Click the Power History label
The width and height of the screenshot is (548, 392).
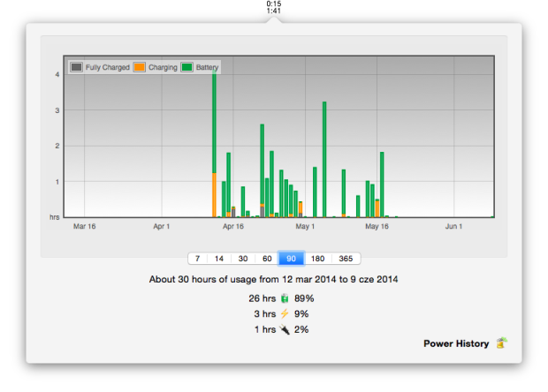(x=455, y=343)
